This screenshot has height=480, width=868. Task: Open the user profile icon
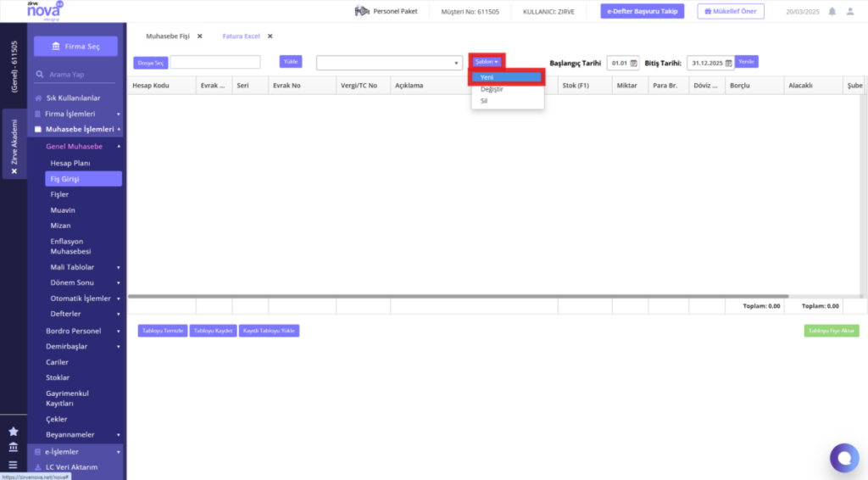850,11
